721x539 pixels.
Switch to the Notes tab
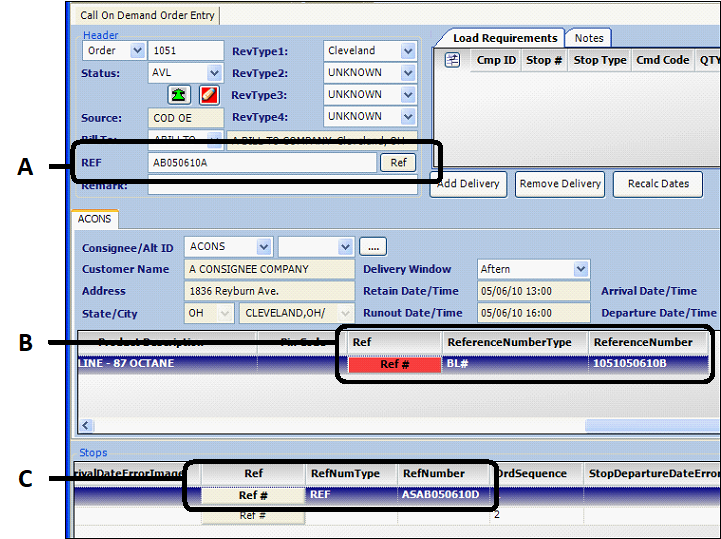589,38
